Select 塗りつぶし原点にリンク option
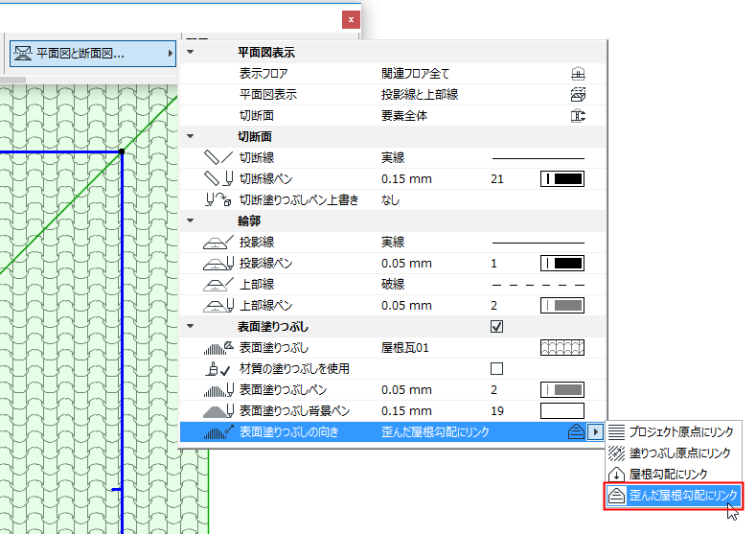 click(x=674, y=453)
